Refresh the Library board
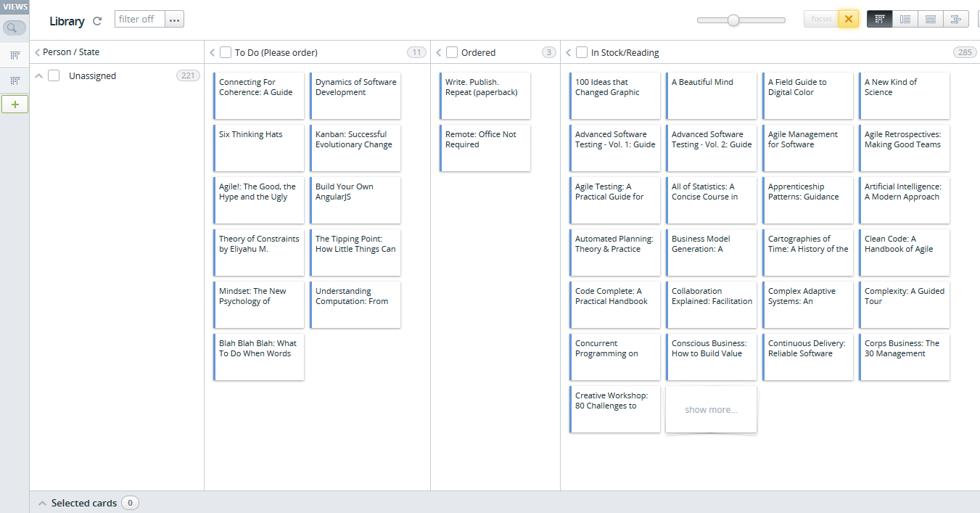Image resolution: width=980 pixels, height=513 pixels. (97, 21)
